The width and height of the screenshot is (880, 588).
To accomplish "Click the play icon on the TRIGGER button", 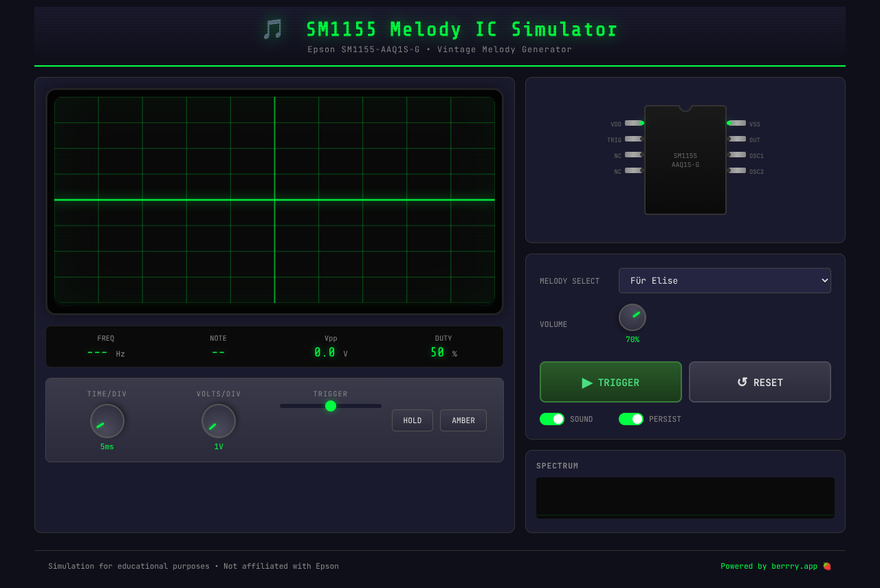I will (588, 382).
